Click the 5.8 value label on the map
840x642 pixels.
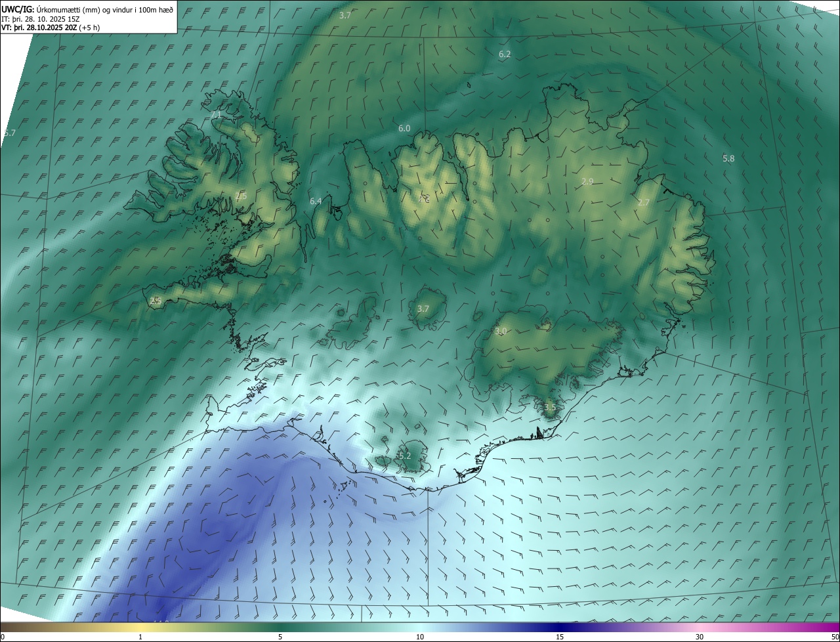[x=728, y=159]
